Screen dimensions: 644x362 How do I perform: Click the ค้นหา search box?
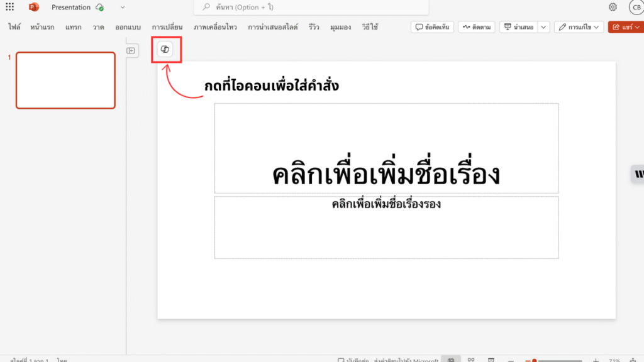tap(311, 7)
